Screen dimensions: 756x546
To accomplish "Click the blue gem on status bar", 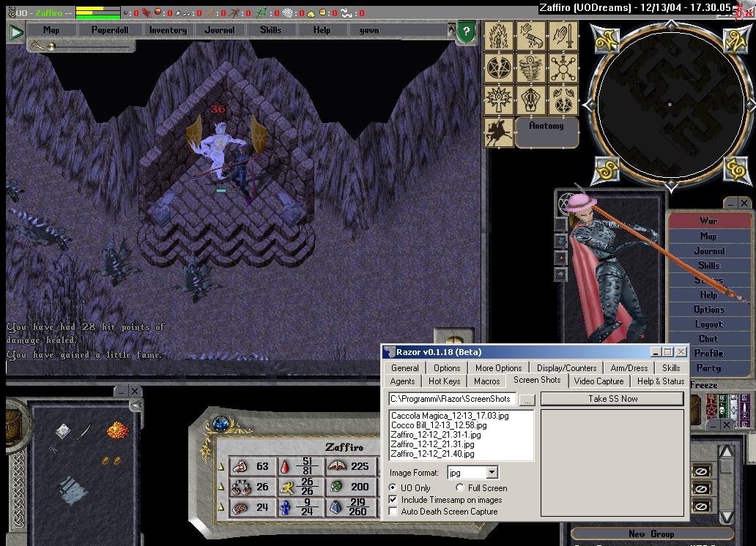I will [221, 424].
